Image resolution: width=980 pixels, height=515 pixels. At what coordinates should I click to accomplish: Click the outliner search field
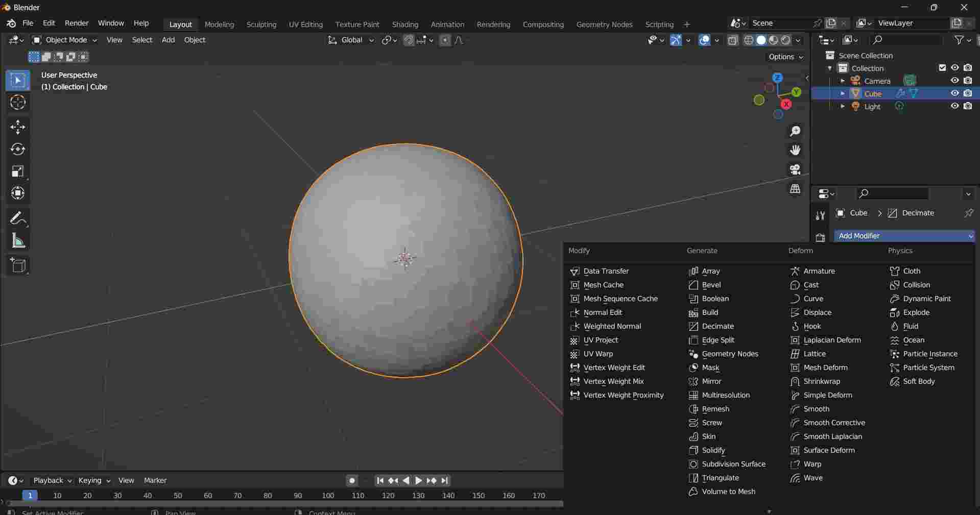[x=906, y=40]
